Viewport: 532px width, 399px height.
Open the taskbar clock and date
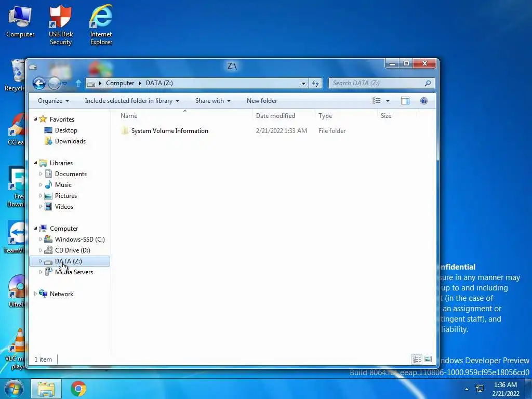506,389
